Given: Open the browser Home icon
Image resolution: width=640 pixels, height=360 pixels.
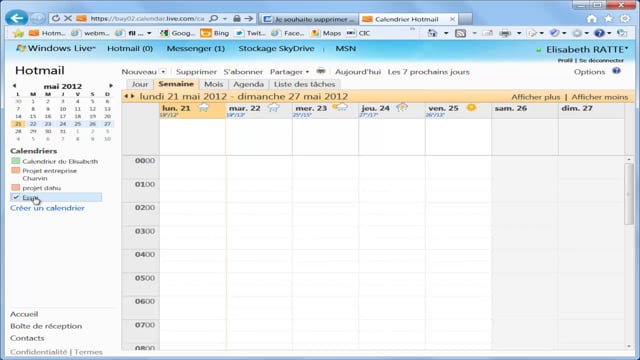Looking at the screenshot, I should (592, 18).
